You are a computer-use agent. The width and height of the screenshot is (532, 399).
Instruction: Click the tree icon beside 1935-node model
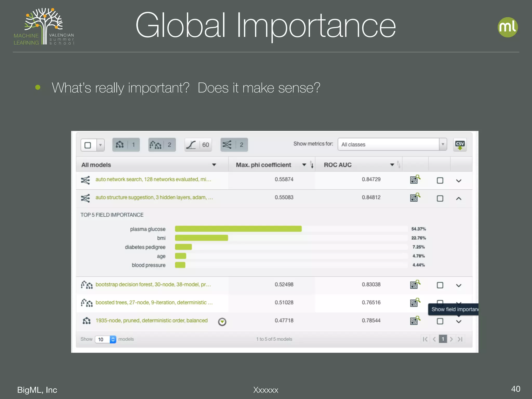(87, 321)
